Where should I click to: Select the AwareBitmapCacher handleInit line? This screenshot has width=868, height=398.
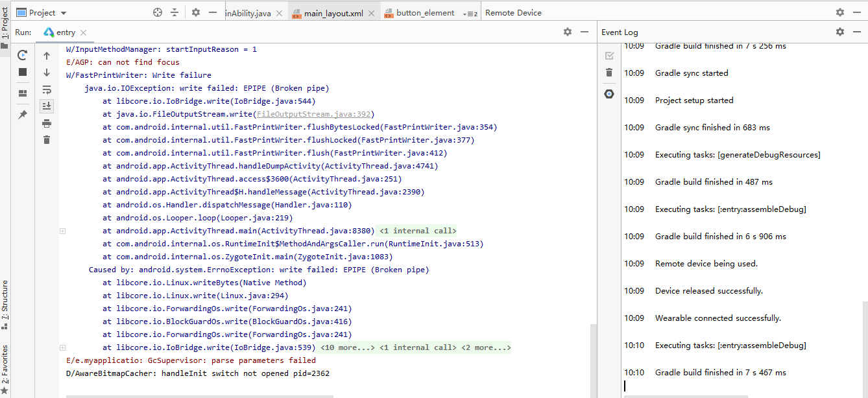point(198,373)
